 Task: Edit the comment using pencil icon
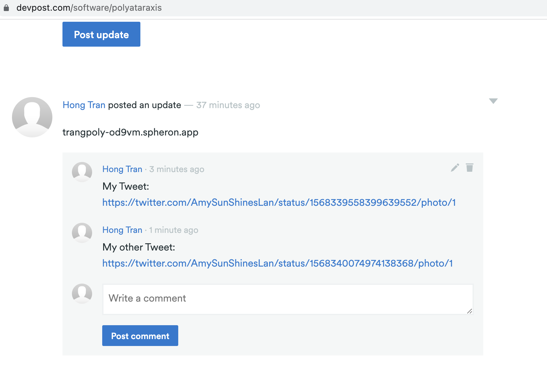(455, 168)
